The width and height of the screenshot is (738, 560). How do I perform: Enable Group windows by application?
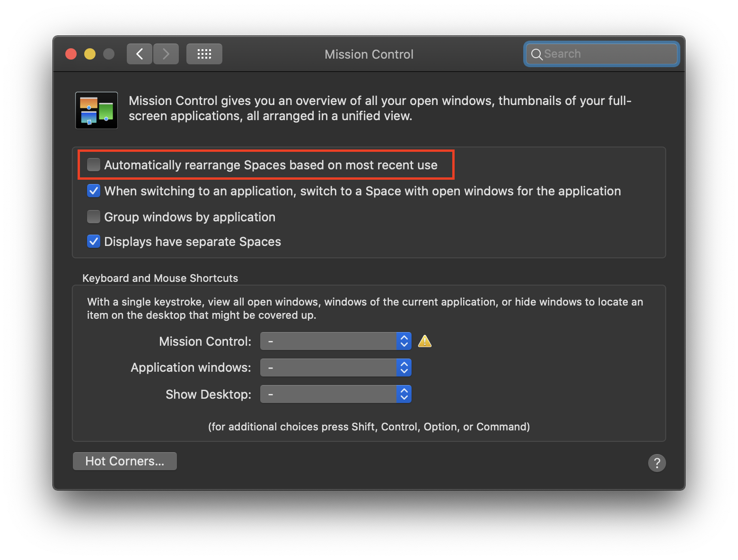94,217
